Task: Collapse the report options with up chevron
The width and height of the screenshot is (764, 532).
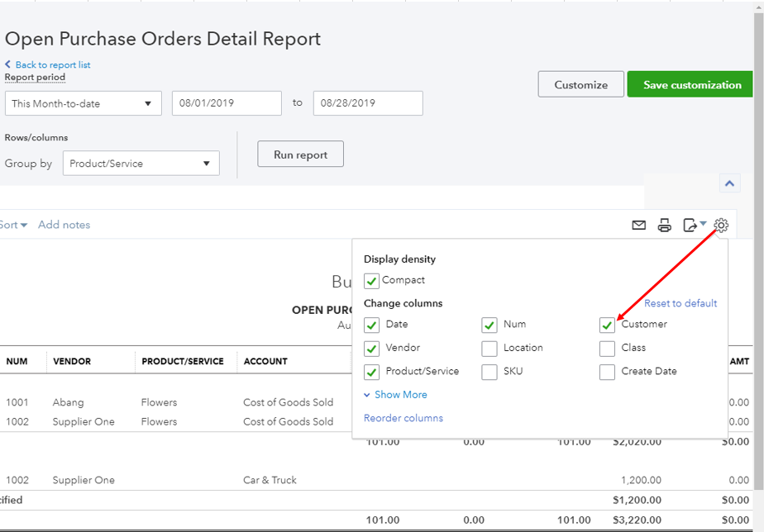Action: tap(729, 183)
